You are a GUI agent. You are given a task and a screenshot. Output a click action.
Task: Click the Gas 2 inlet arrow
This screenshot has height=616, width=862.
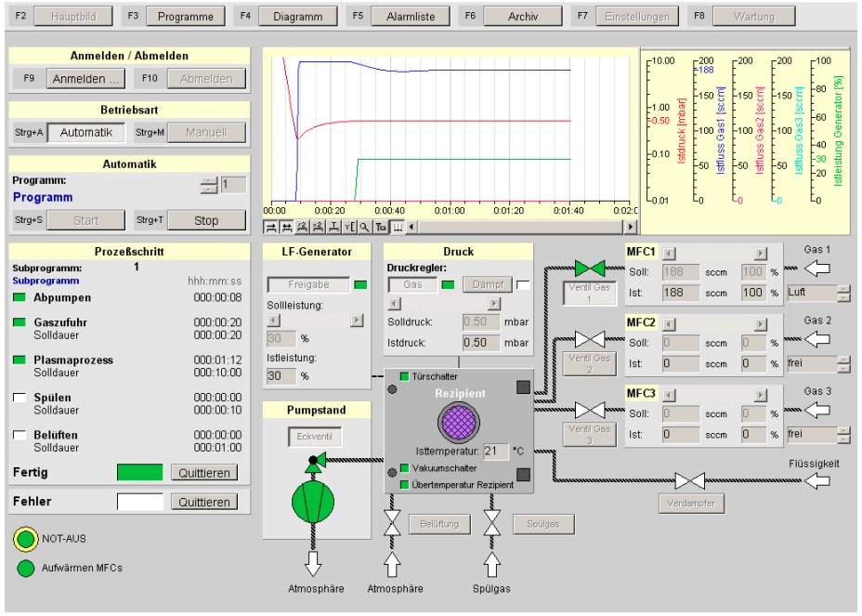(x=816, y=339)
